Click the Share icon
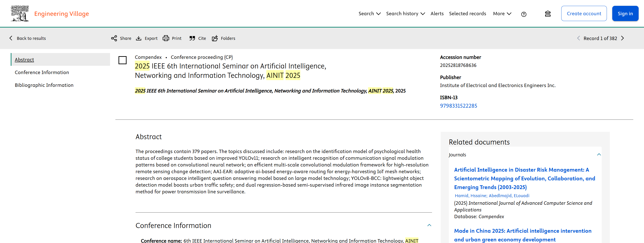 [114, 38]
